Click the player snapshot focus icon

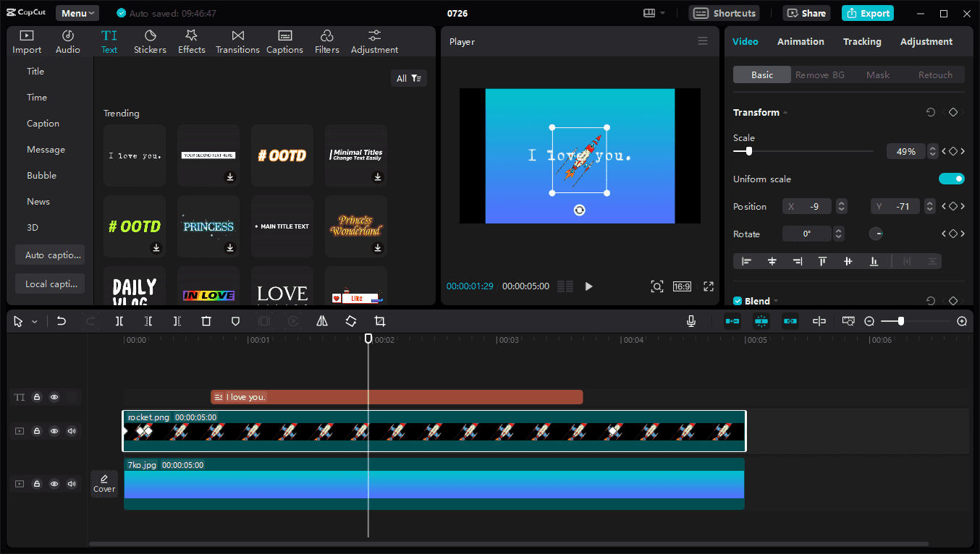tap(656, 286)
